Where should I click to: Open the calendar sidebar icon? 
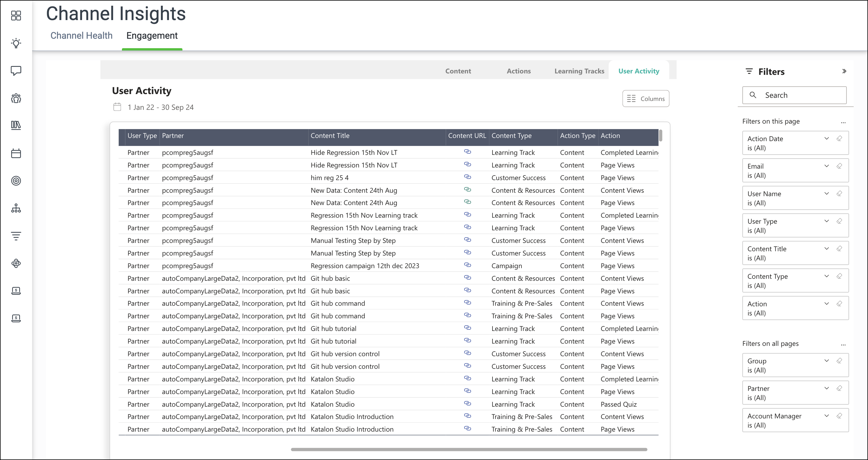tap(16, 153)
